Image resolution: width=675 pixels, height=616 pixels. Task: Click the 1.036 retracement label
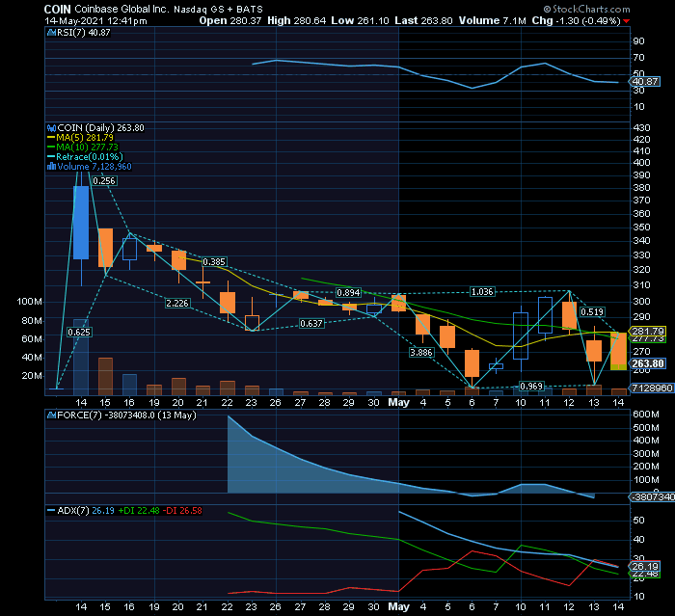tap(482, 292)
